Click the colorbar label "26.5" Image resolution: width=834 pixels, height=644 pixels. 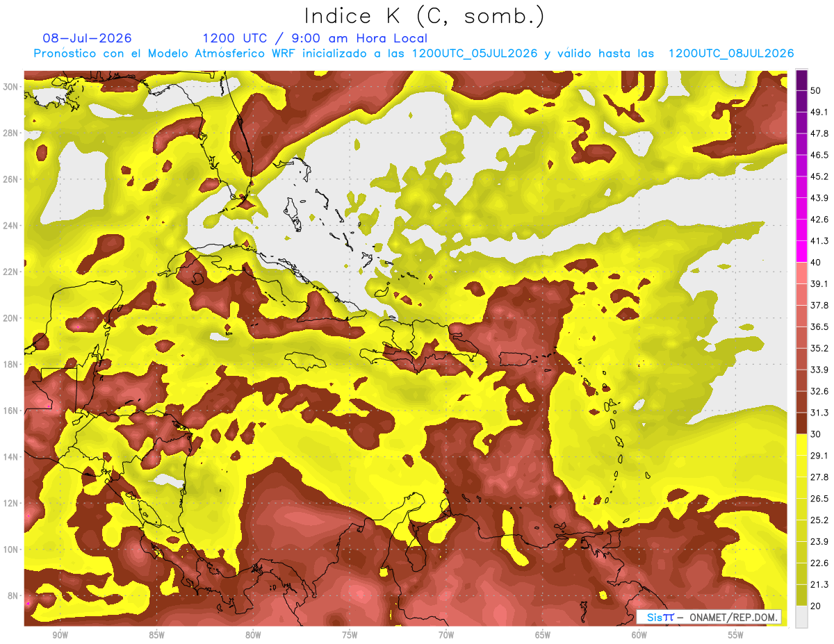(x=819, y=499)
